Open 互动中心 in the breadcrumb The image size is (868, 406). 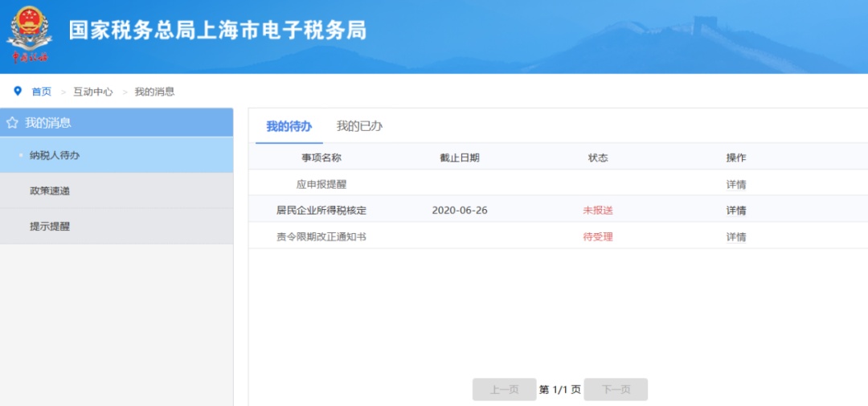[x=93, y=92]
